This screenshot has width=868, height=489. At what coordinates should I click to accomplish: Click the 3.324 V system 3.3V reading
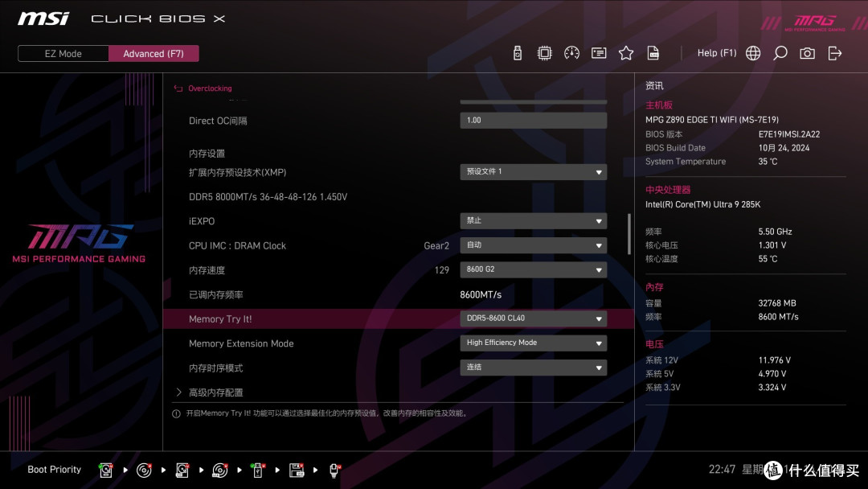pos(772,387)
